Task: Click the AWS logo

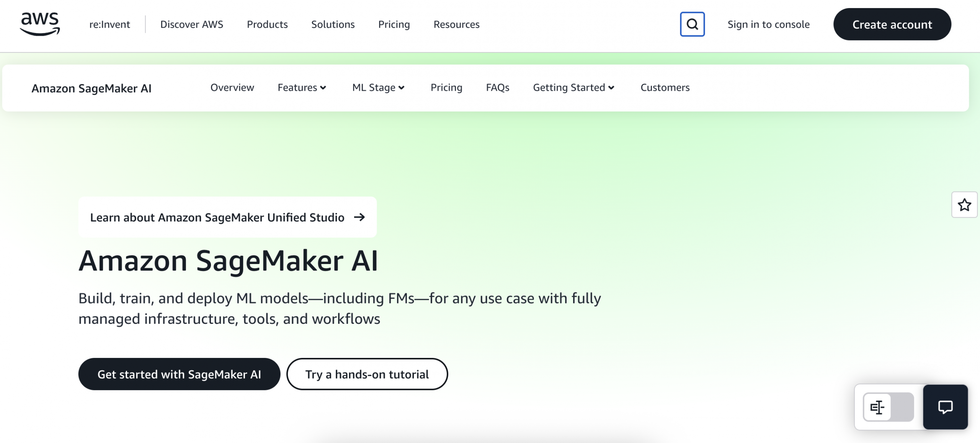Action: point(39,24)
